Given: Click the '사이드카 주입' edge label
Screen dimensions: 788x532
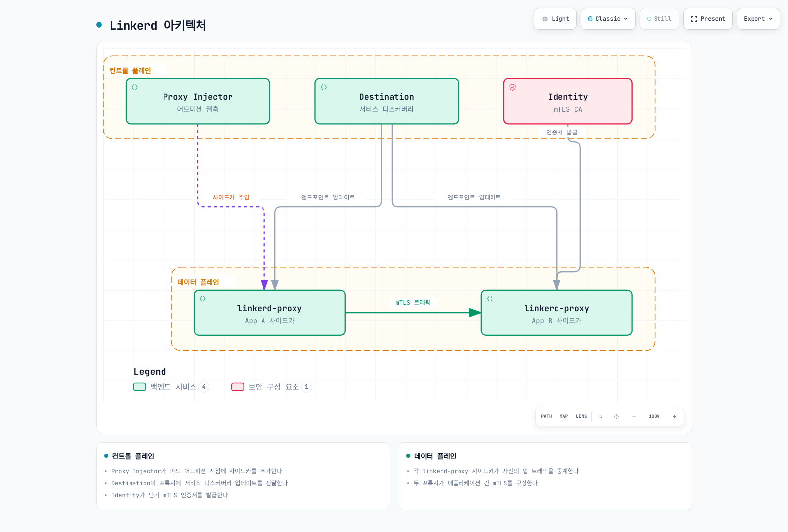Looking at the screenshot, I should coord(231,197).
